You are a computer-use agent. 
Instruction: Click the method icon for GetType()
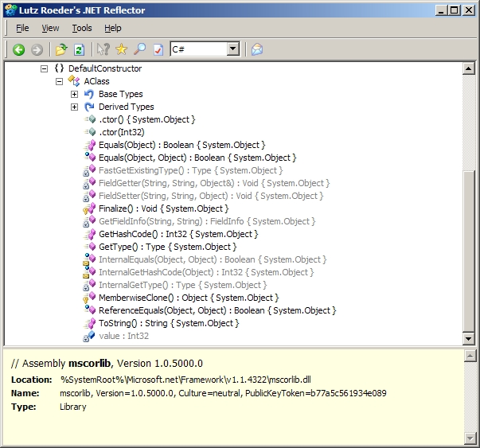(90, 247)
